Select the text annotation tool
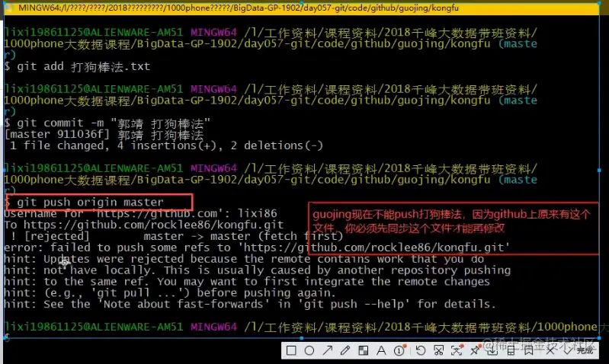The width and height of the screenshot is (609, 364). [x=381, y=351]
